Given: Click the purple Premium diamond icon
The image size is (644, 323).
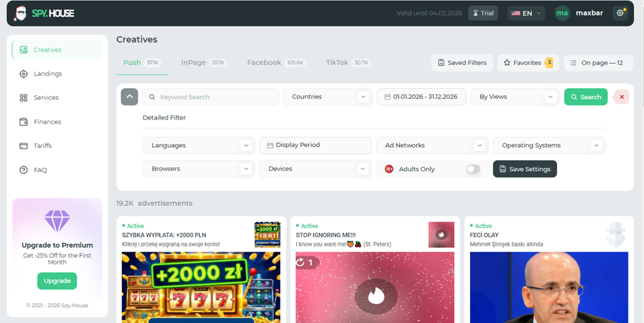Looking at the screenshot, I should coord(57,221).
